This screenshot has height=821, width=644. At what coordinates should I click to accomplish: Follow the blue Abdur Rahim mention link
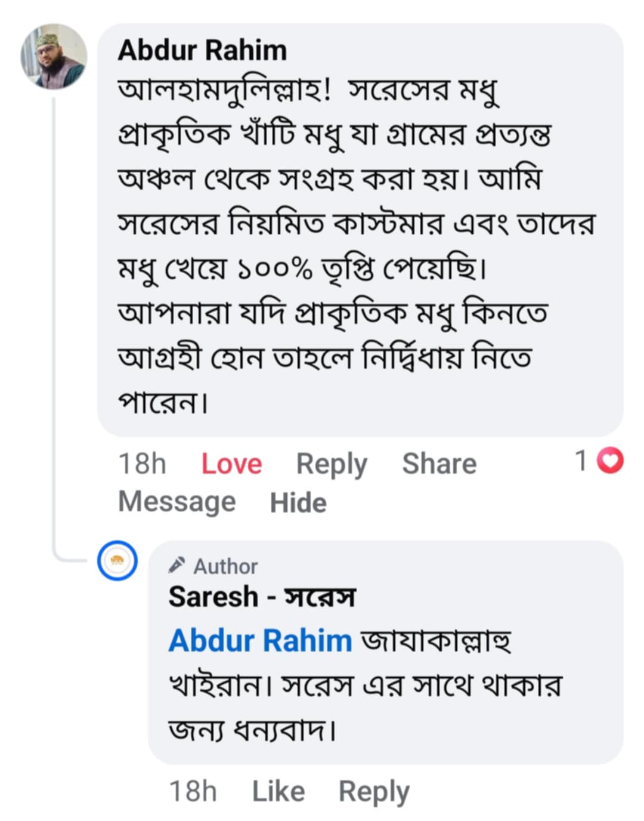coord(260,641)
